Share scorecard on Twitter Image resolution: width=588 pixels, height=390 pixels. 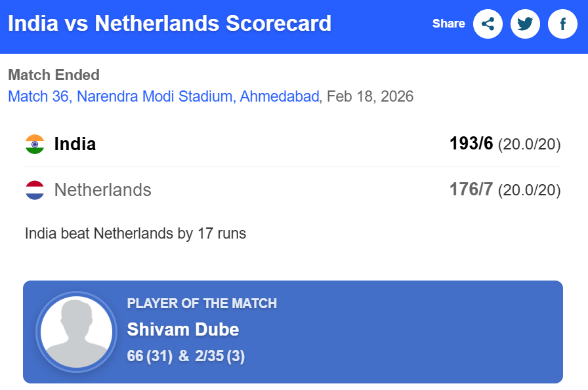pyautogui.click(x=525, y=24)
